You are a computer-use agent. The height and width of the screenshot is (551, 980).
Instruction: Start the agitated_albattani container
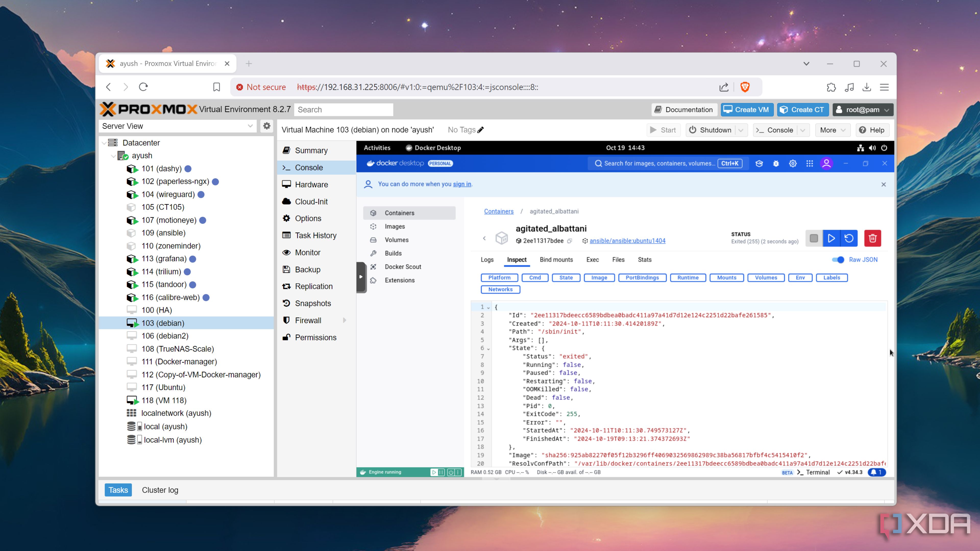click(x=832, y=239)
